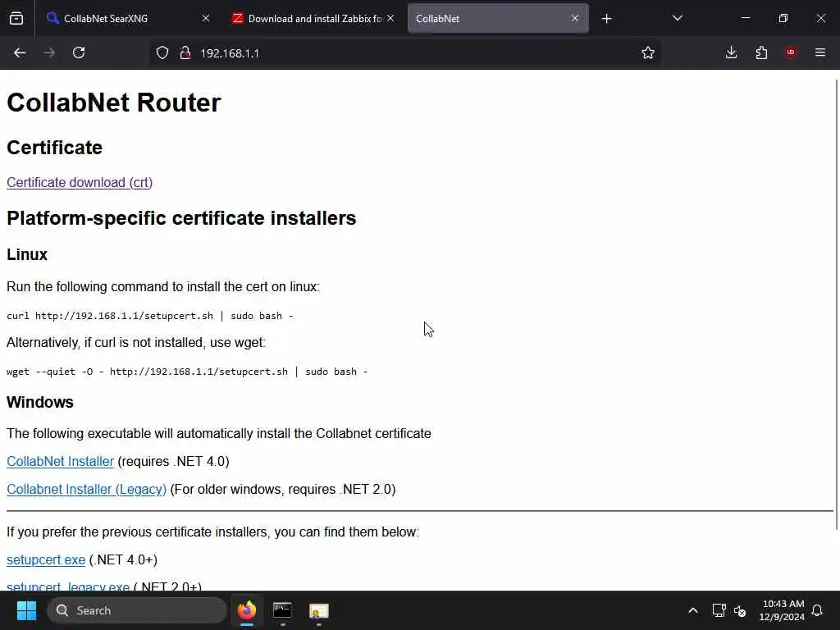
Task: Open the Windows Start menu
Action: (x=26, y=610)
